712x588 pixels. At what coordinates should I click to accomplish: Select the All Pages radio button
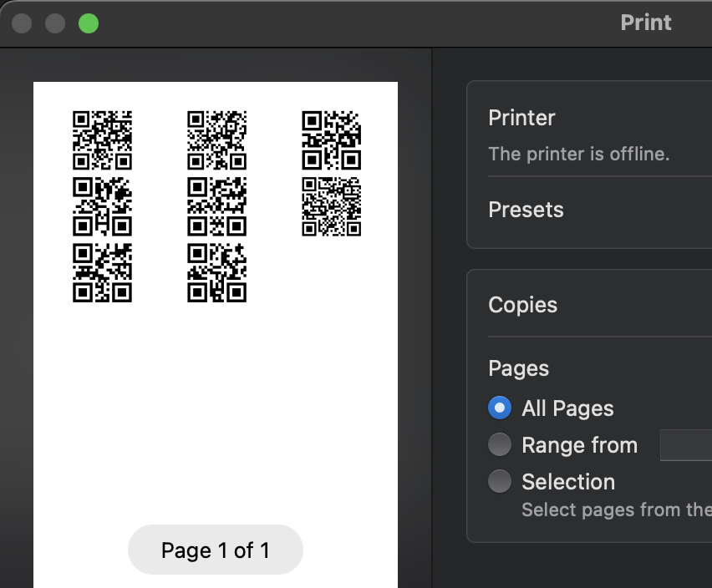point(500,408)
